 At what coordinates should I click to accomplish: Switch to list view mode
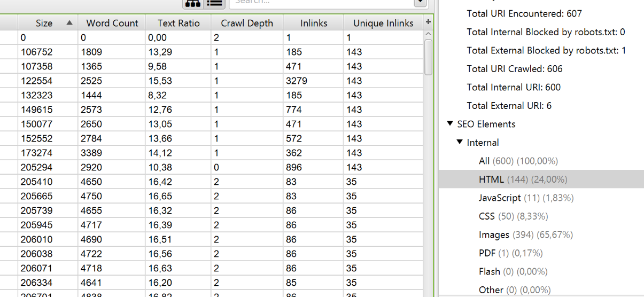tap(214, 3)
